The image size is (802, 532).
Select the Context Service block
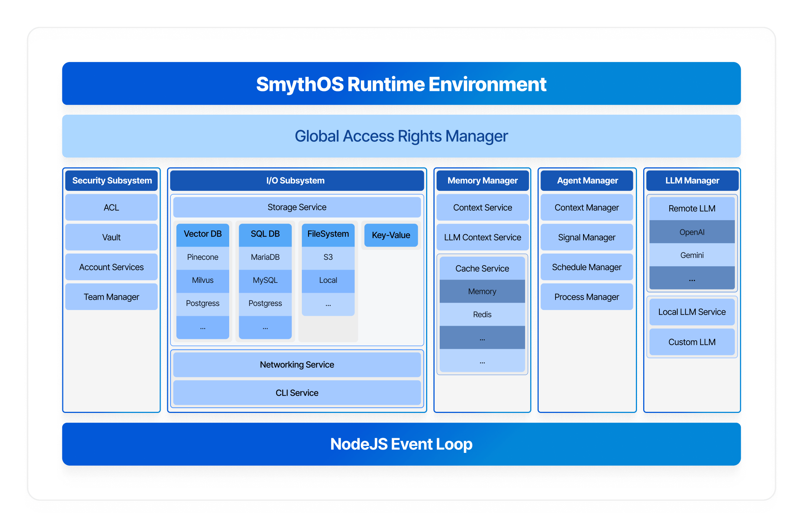483,207
